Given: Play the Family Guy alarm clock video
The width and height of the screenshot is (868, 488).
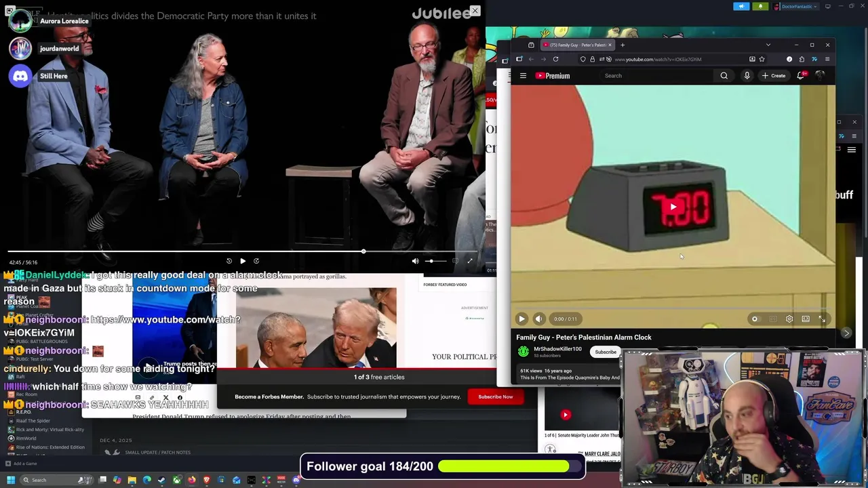Looking at the screenshot, I should pos(673,207).
